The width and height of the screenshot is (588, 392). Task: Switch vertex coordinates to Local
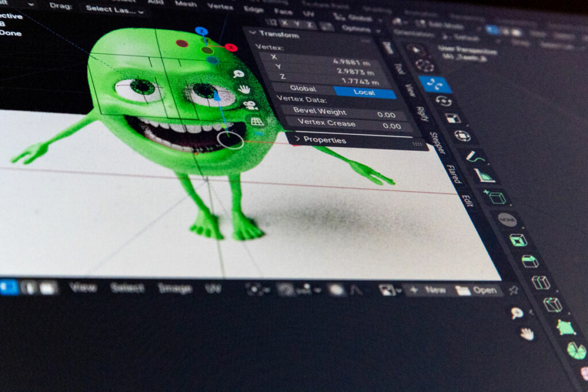click(x=363, y=92)
